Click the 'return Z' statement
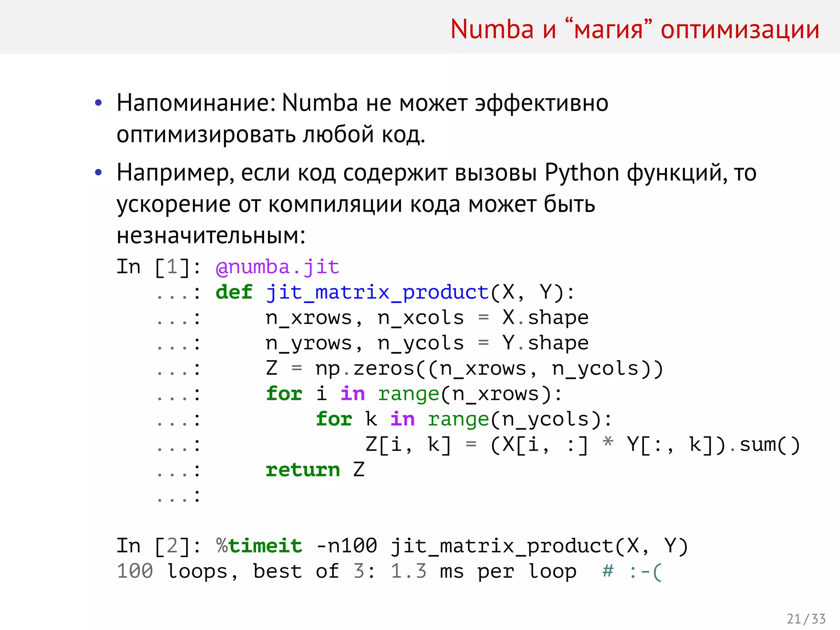The height and width of the screenshot is (630, 840). coord(315,470)
